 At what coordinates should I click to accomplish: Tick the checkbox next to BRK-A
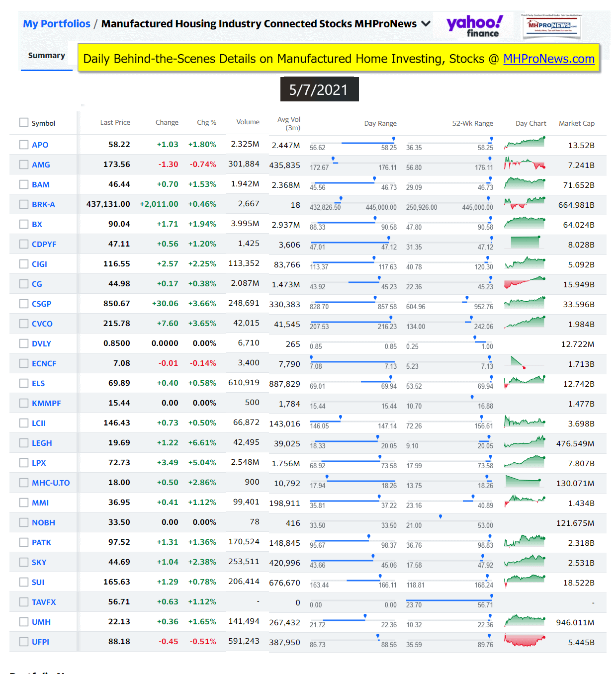pyautogui.click(x=24, y=204)
